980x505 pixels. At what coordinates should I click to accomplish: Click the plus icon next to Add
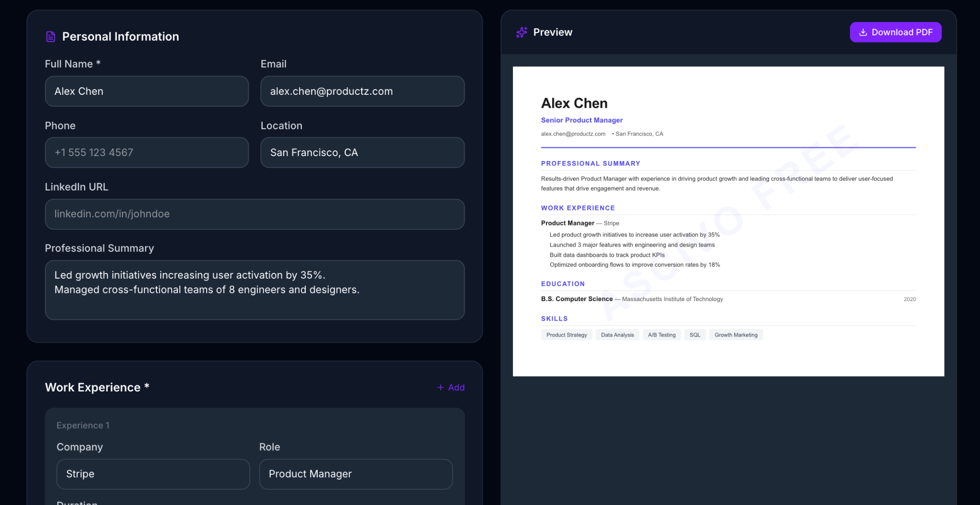pos(440,387)
